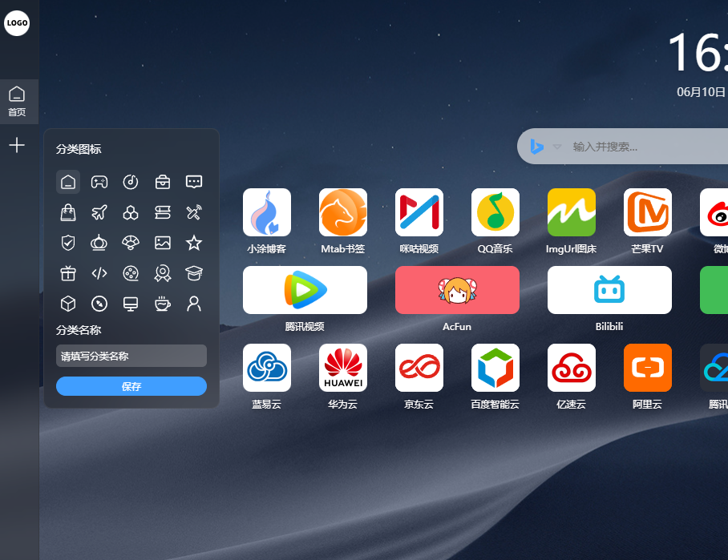728x560 pixels.
Task: Pick the chat bubble category icon
Action: click(193, 182)
